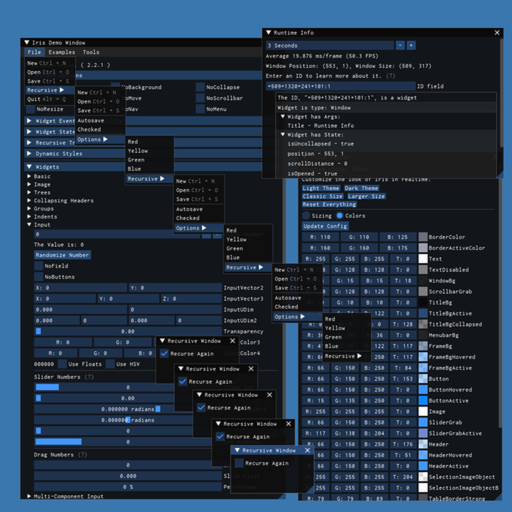Toggle the NoField checkbox
512x512 pixels.
coord(39,266)
